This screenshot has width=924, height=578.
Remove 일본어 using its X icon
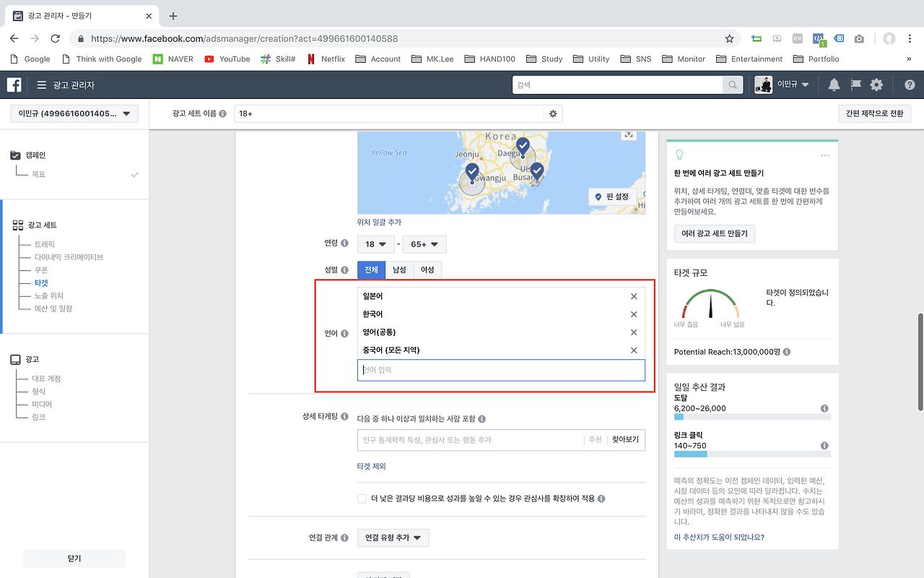coord(633,296)
